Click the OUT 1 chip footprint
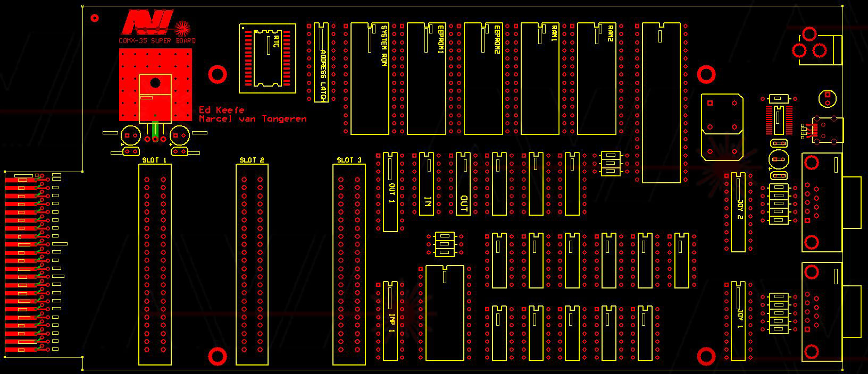 click(390, 192)
